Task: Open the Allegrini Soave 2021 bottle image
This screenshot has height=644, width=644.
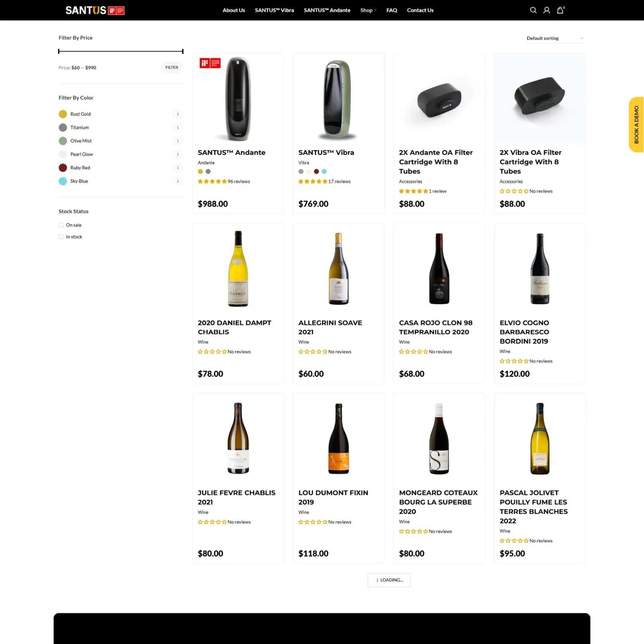Action: click(338, 269)
